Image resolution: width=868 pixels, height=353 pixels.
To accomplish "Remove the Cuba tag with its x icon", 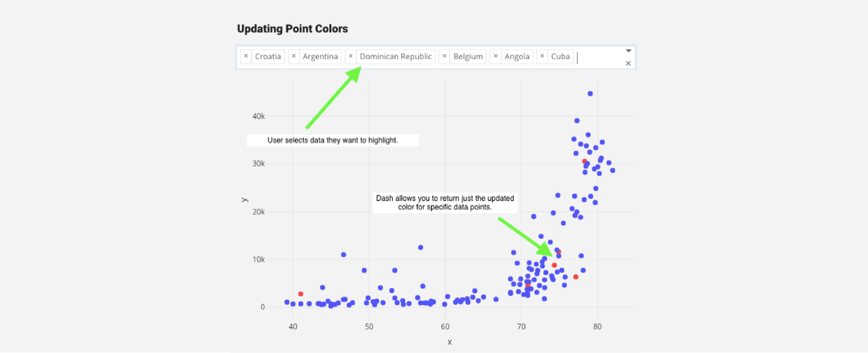I will (542, 56).
